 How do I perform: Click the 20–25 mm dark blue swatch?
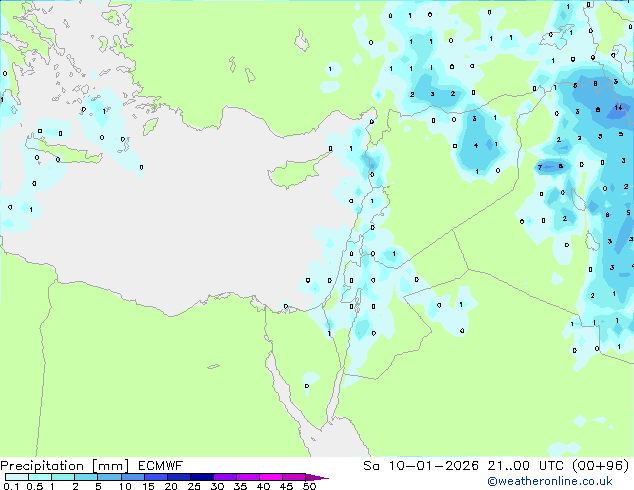point(178,477)
